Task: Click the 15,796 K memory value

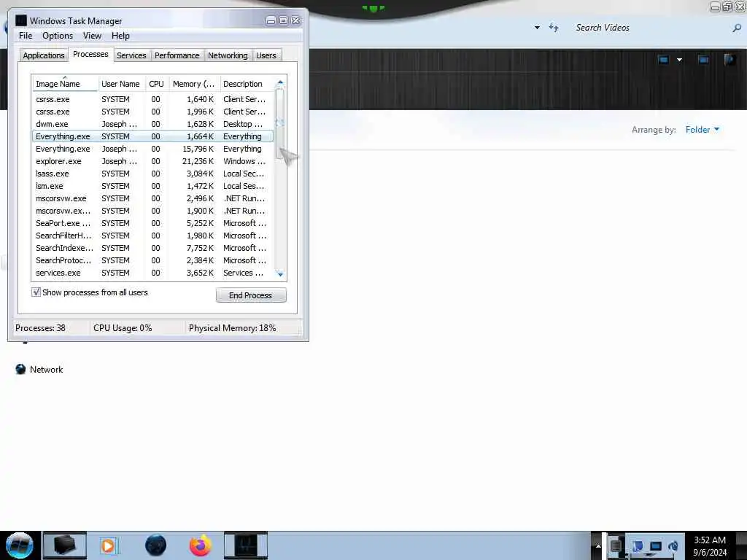Action: tap(198, 149)
